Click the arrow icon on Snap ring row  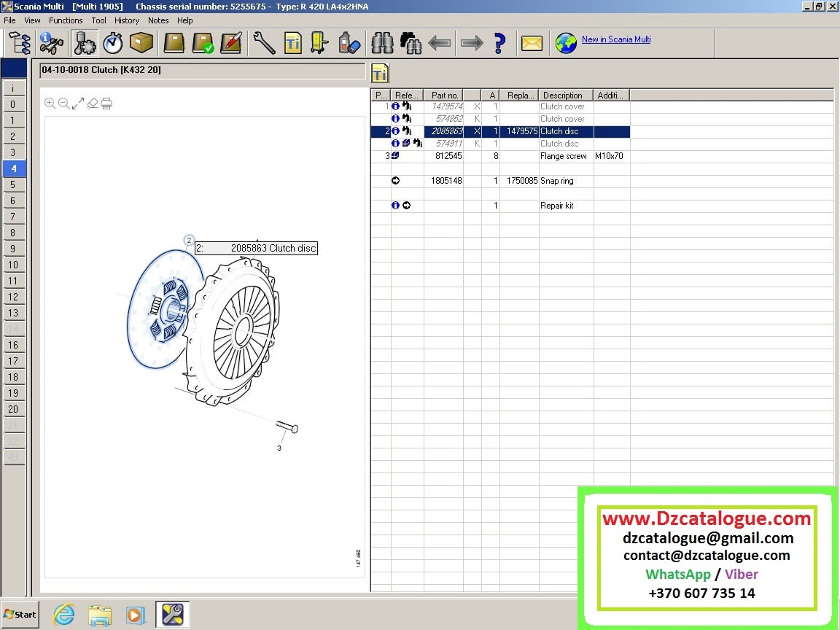(395, 181)
